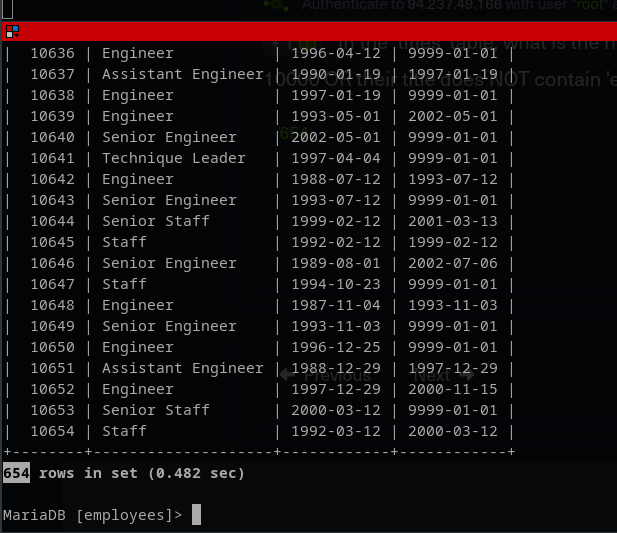Click the Assistant Engineer title for 10637

tap(182, 74)
